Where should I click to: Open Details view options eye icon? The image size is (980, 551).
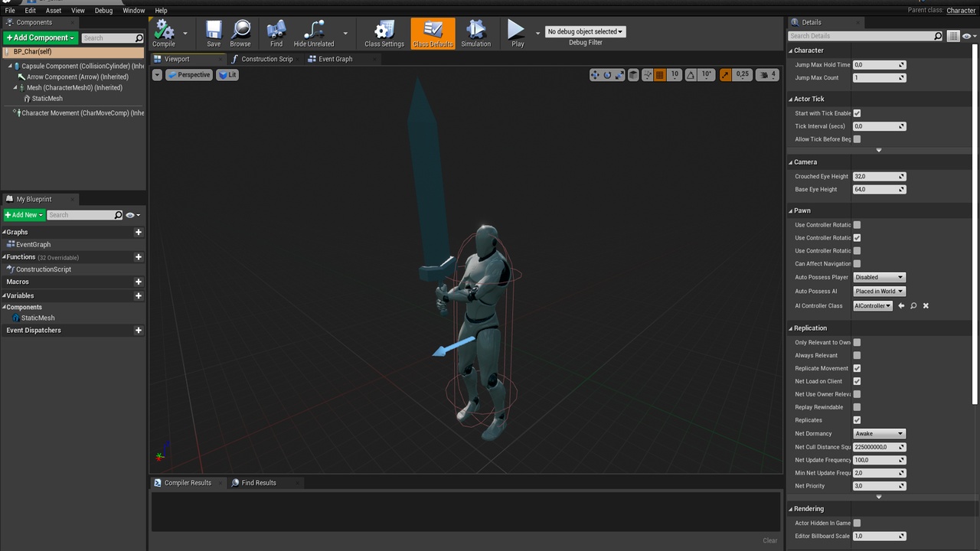click(x=969, y=36)
